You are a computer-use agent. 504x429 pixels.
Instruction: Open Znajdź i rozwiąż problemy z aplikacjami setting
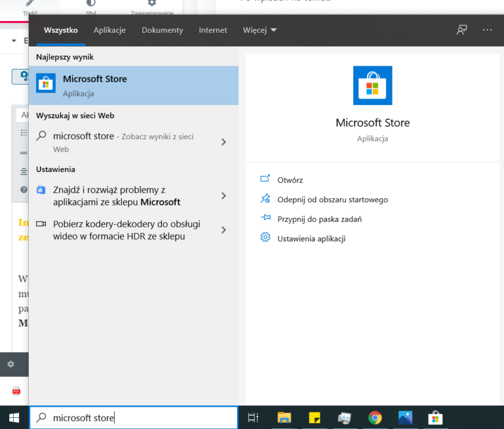point(134,196)
